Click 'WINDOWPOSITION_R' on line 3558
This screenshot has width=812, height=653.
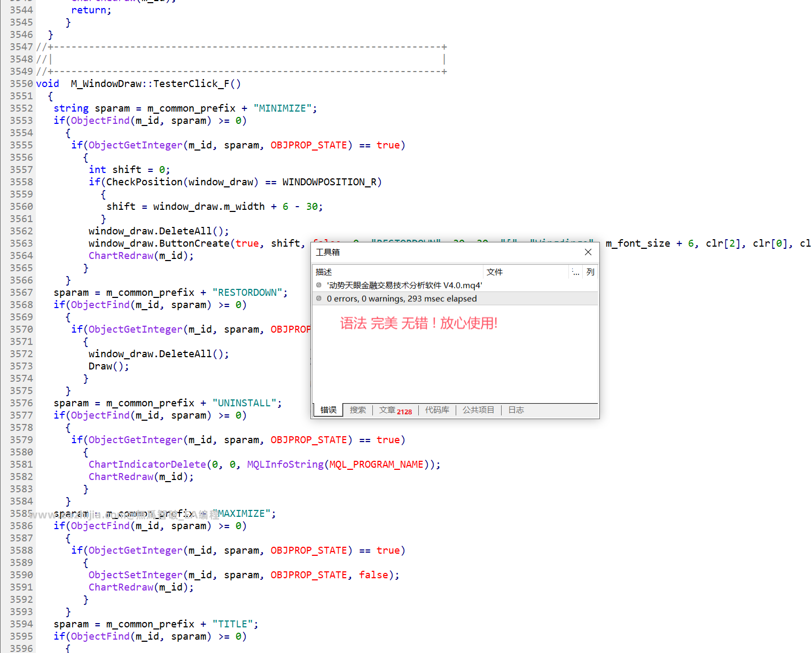tap(329, 182)
